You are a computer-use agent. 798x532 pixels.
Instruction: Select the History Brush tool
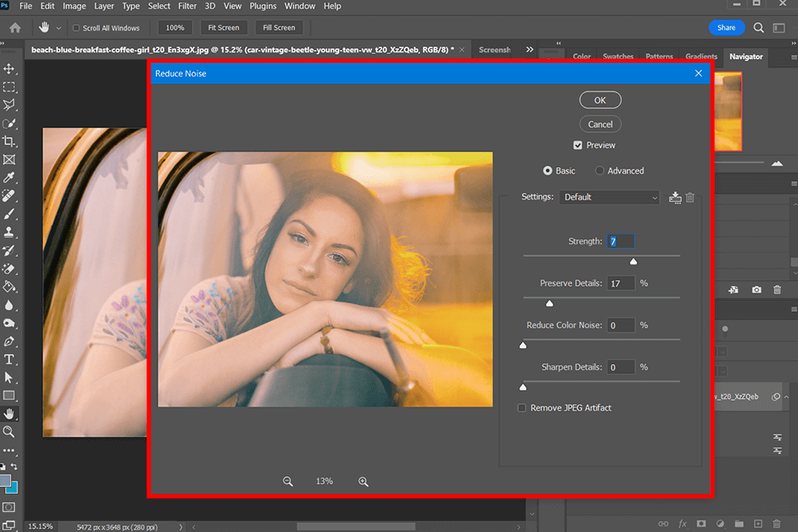point(8,250)
